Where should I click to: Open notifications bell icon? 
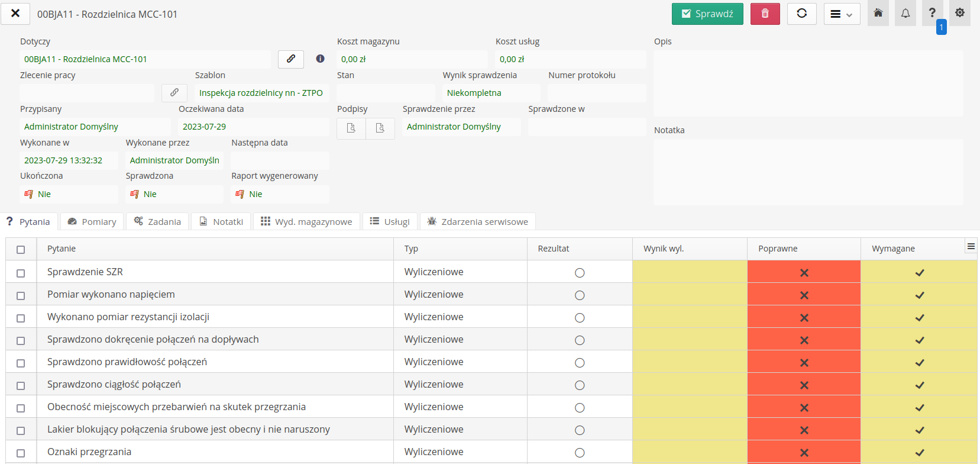[x=905, y=13]
